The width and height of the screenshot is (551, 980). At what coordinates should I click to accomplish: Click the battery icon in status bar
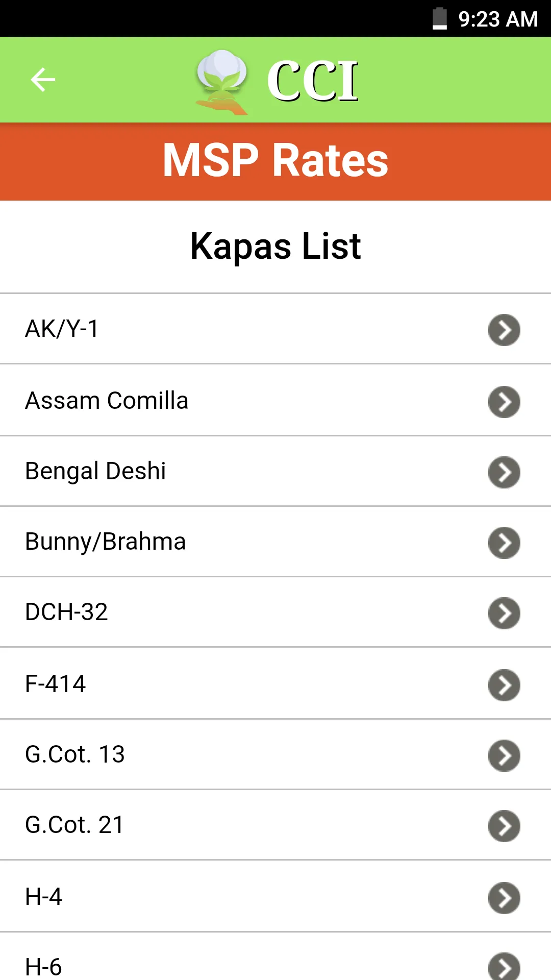(x=439, y=19)
